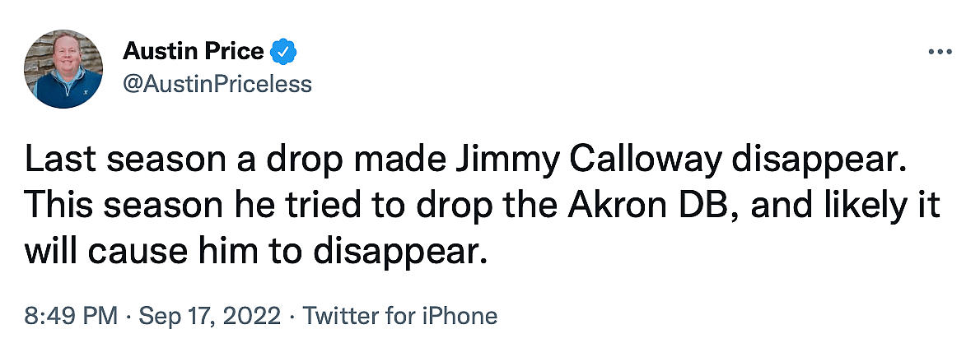Click the Austin Price display name
The width and height of the screenshot is (980, 357).
(194, 52)
